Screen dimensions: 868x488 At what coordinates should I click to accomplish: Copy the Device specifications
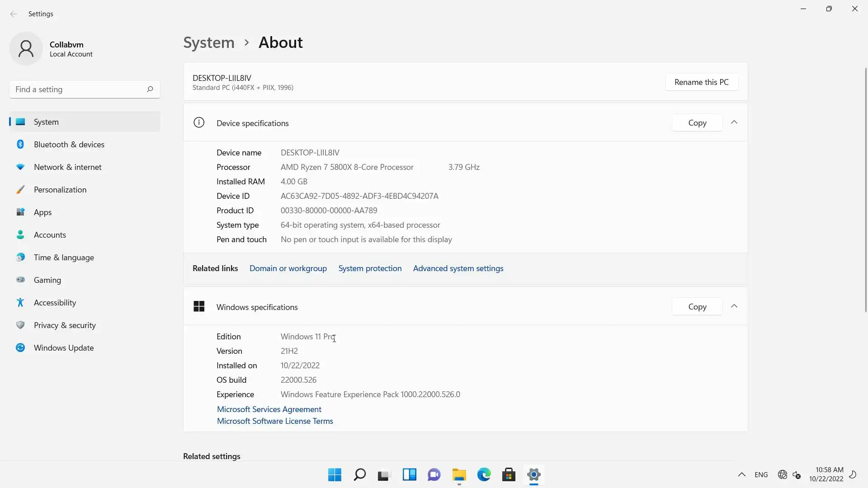tap(697, 123)
